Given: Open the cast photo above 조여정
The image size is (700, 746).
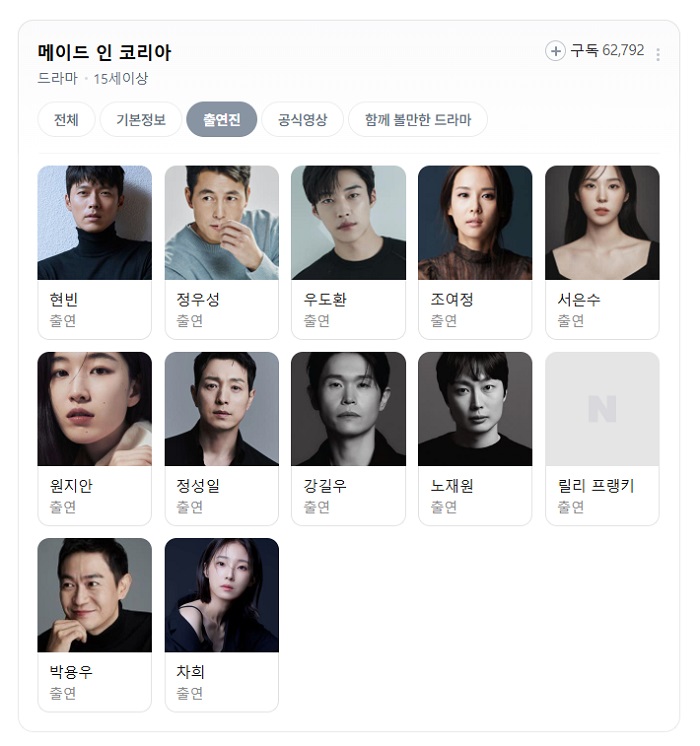Looking at the screenshot, I should 475,223.
